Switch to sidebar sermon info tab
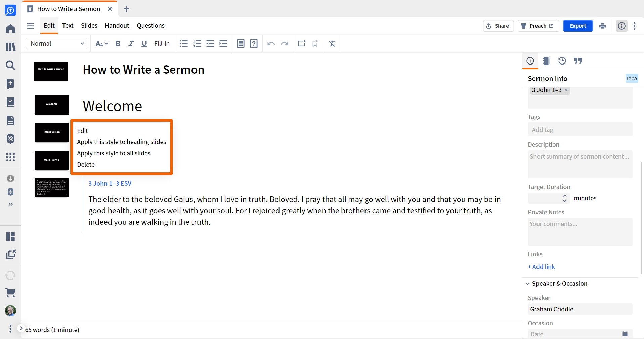This screenshot has height=339, width=644. point(530,61)
